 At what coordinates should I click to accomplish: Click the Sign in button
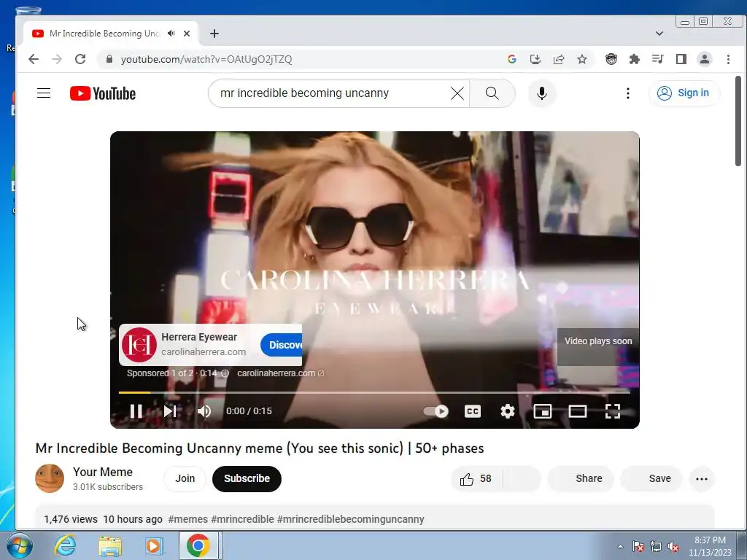click(684, 93)
